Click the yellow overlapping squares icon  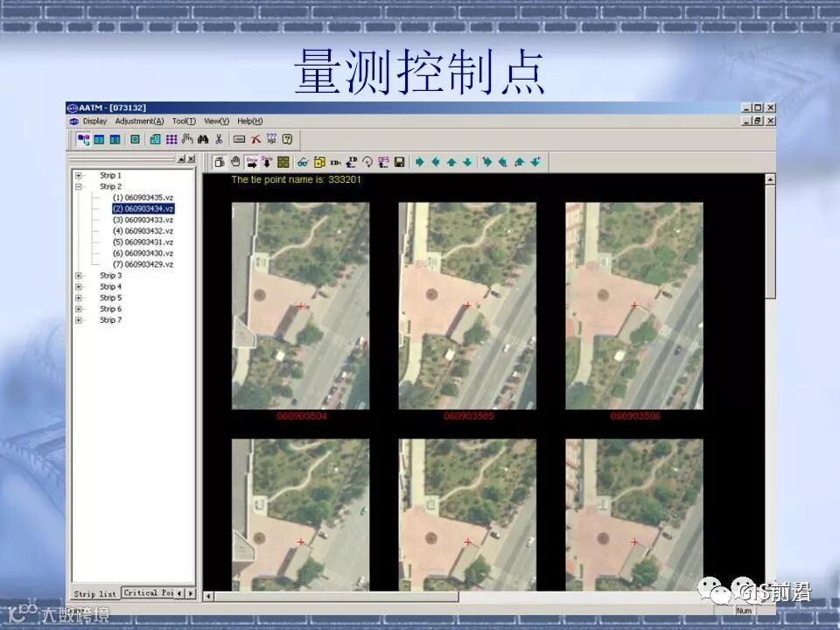pos(319,162)
